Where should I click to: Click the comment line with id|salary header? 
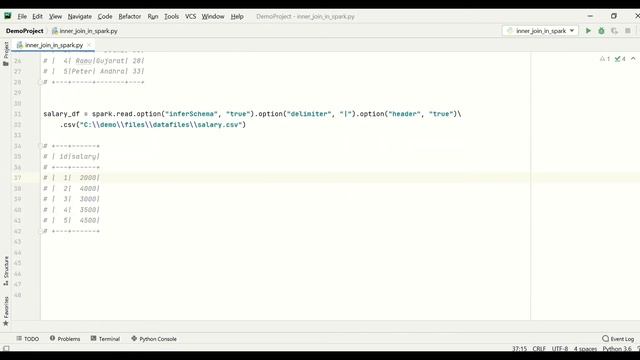(71, 156)
